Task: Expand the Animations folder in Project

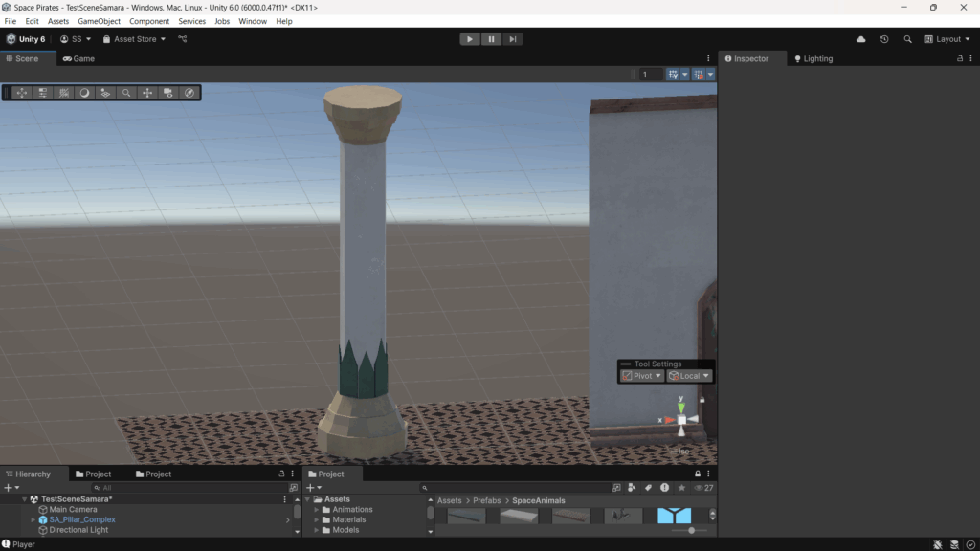Action: click(x=317, y=510)
